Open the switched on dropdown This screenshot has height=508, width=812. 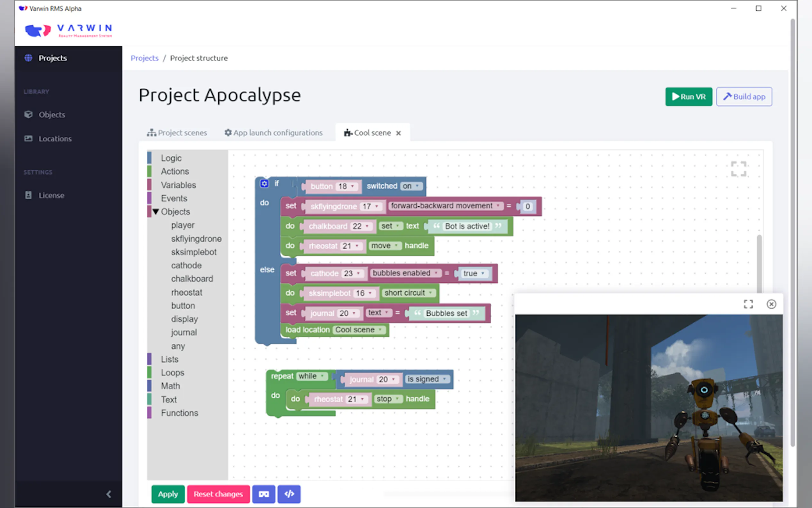[x=411, y=186]
